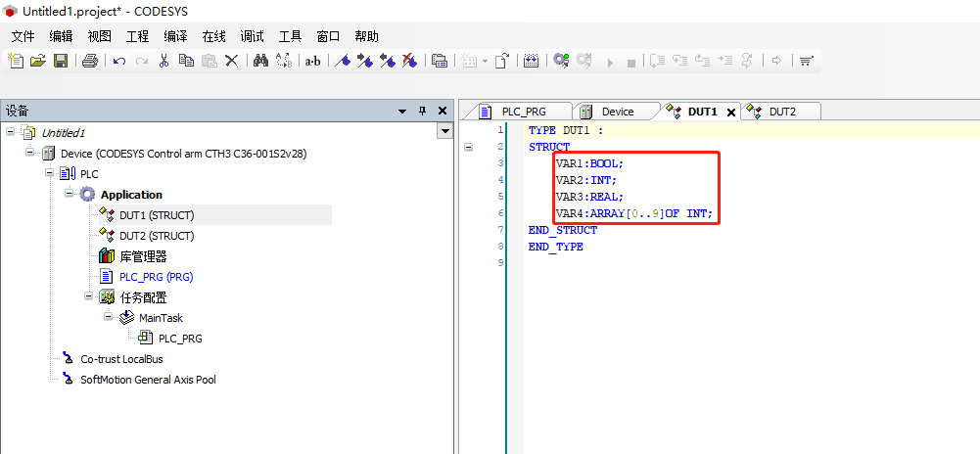Click the Step Out debug icon
Screen dimensions: 980x454
coord(703,61)
